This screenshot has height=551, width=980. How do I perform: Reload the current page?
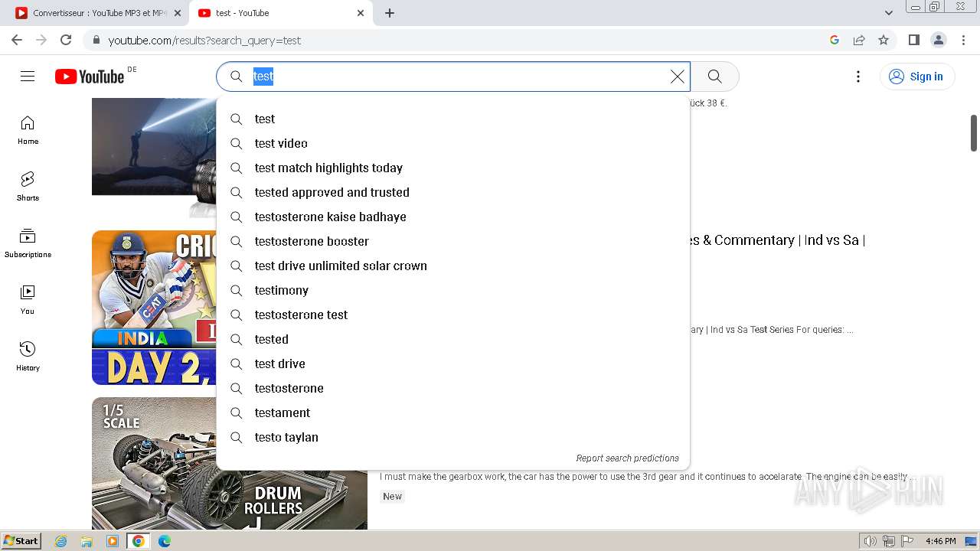point(66,40)
